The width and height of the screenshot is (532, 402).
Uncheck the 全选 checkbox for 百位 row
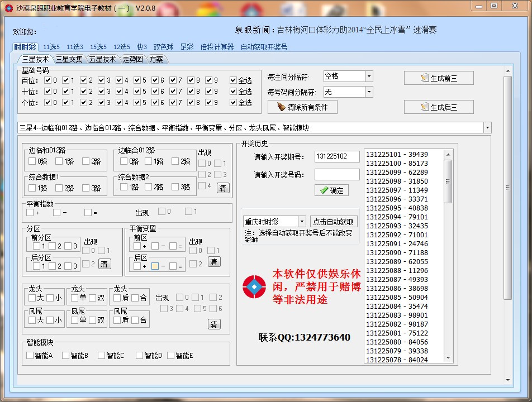pos(234,80)
